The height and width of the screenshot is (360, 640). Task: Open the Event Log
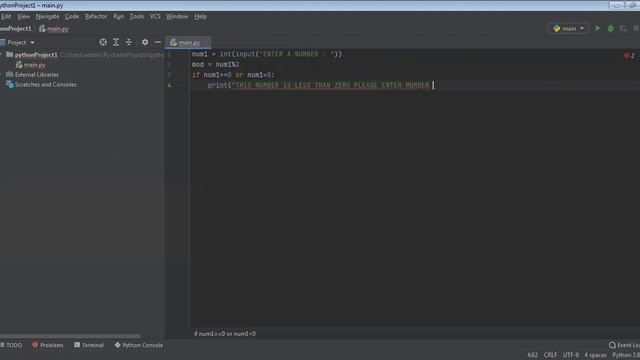[624, 345]
